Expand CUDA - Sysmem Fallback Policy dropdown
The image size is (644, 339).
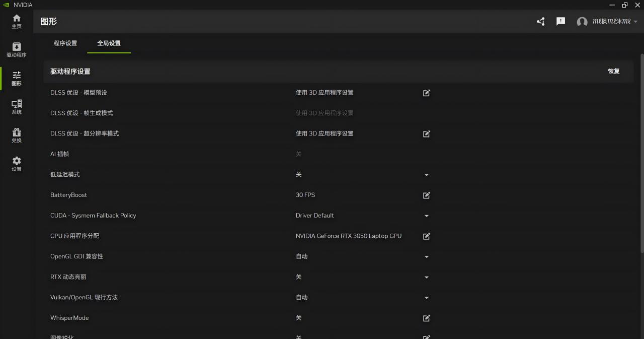pyautogui.click(x=427, y=216)
